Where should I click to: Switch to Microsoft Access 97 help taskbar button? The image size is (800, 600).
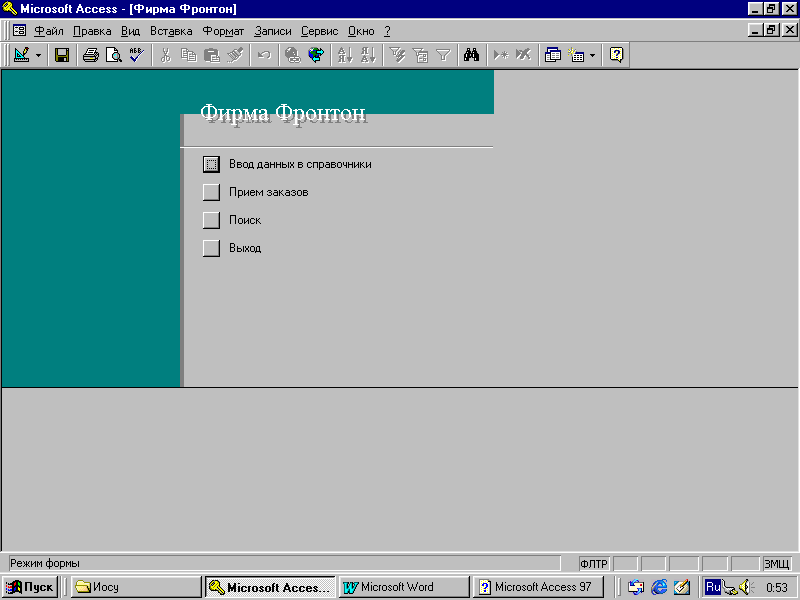pos(538,587)
